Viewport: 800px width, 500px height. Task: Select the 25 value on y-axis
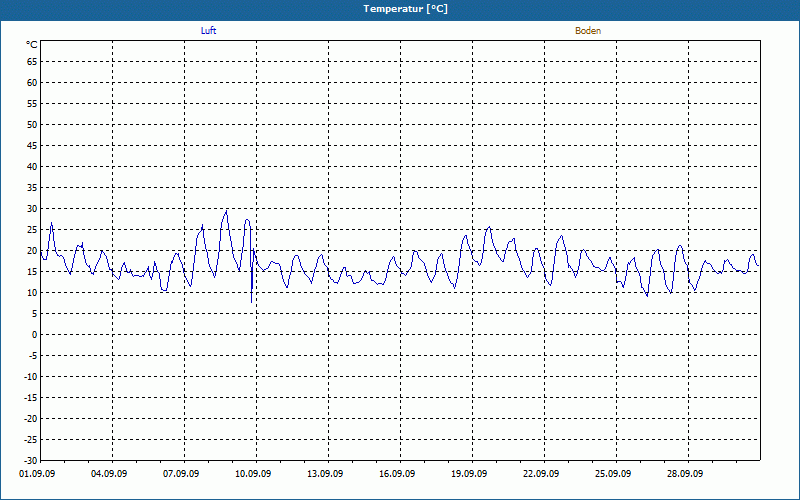coord(32,230)
